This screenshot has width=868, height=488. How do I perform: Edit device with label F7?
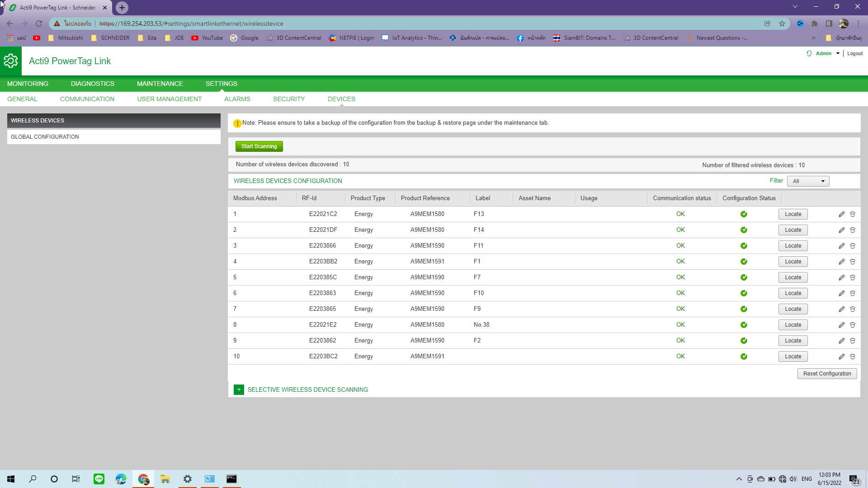pos(841,277)
